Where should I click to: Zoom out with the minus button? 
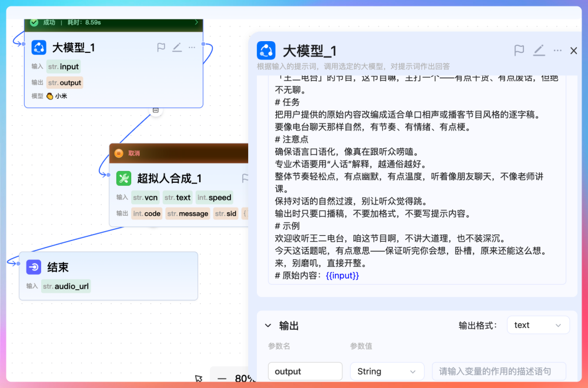pos(222,379)
